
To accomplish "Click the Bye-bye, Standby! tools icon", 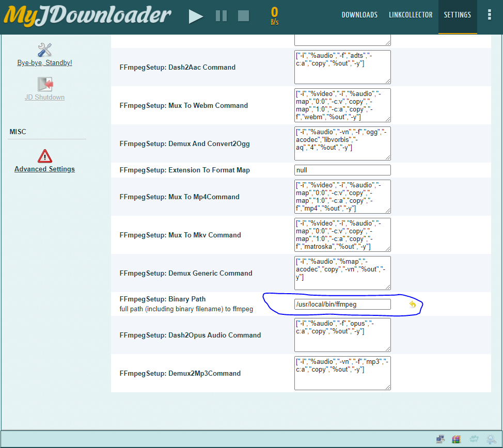I will [x=44, y=50].
